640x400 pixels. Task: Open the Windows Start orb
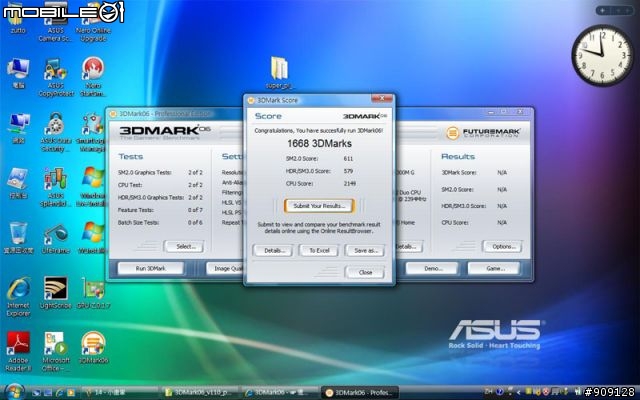15,392
